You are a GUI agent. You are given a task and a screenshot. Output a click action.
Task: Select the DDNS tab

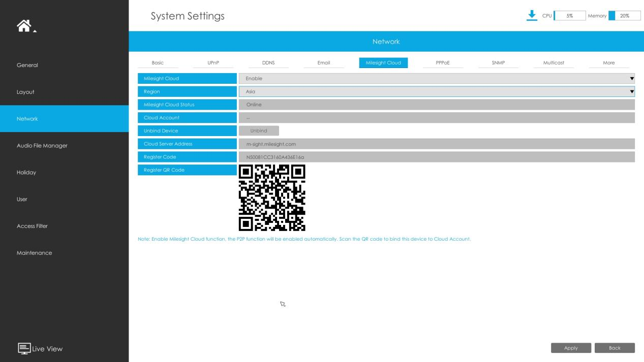[x=268, y=63]
